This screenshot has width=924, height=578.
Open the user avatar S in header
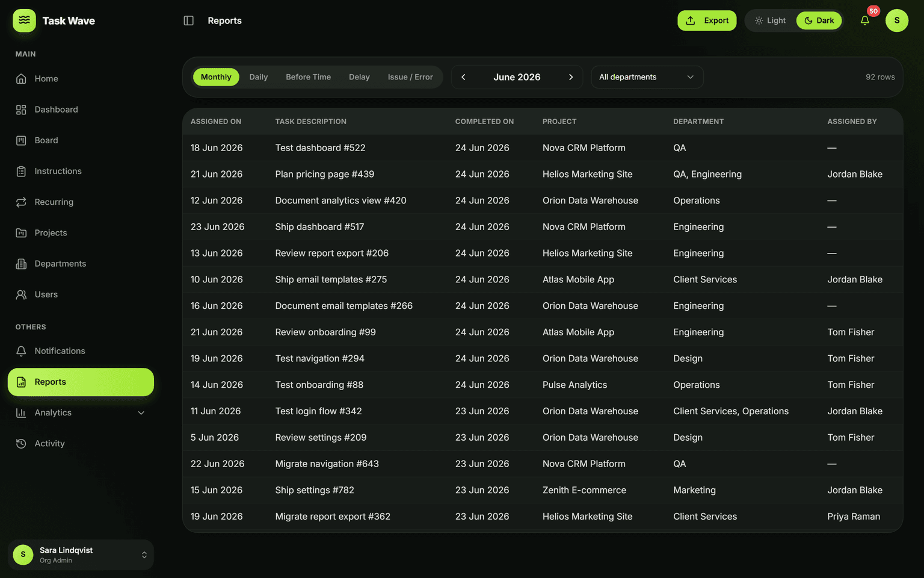[x=896, y=20]
